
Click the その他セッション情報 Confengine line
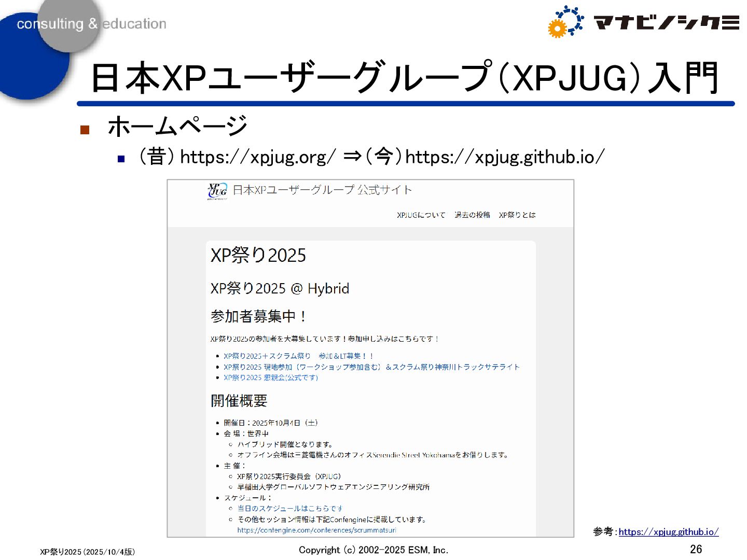pos(332,519)
